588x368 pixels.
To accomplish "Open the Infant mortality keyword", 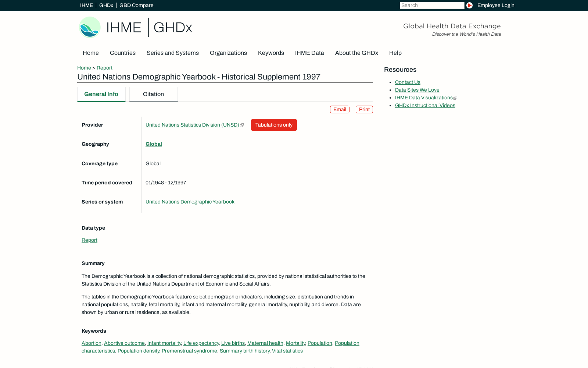I will tap(164, 343).
